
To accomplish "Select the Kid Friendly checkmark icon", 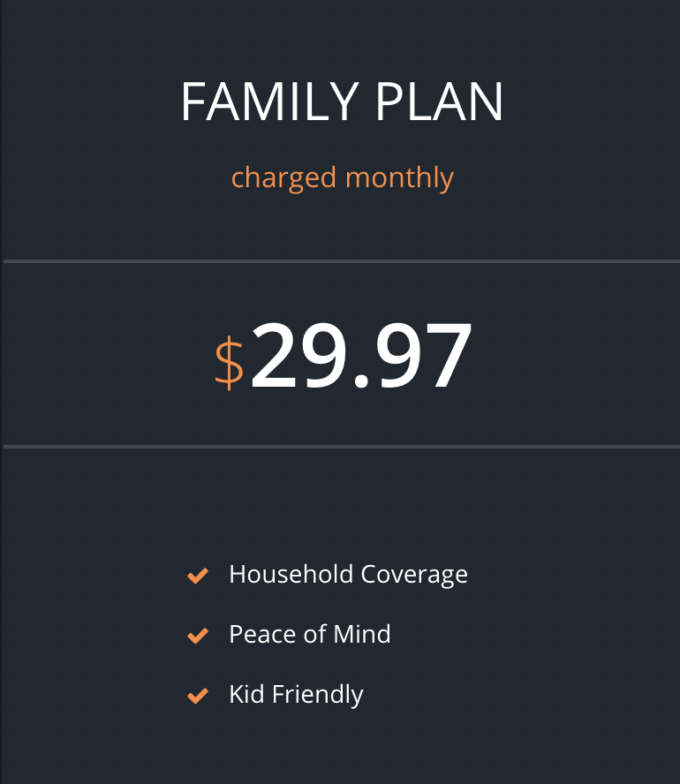I will click(x=198, y=696).
